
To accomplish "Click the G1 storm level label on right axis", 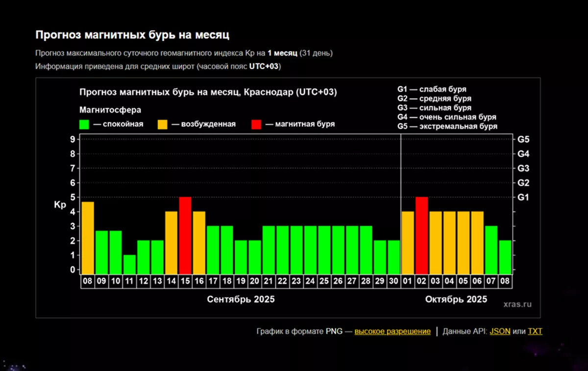I will [523, 197].
